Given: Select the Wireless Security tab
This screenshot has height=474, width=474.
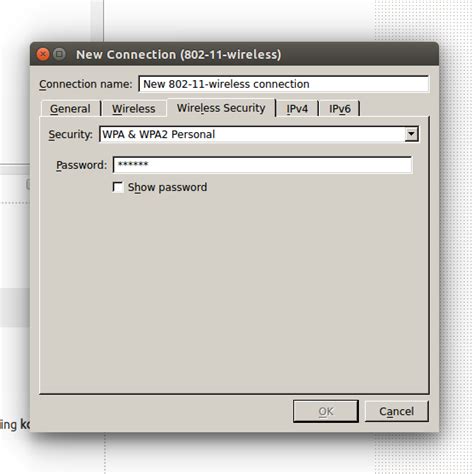Looking at the screenshot, I should click(x=221, y=108).
